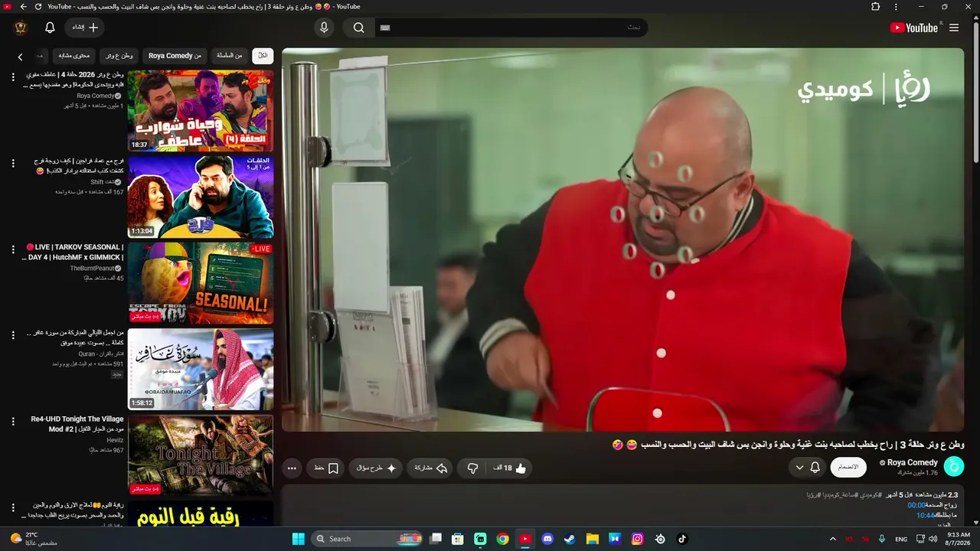This screenshot has height=551, width=980.
Task: Click the Heviiz channel name
Action: pyautogui.click(x=115, y=441)
